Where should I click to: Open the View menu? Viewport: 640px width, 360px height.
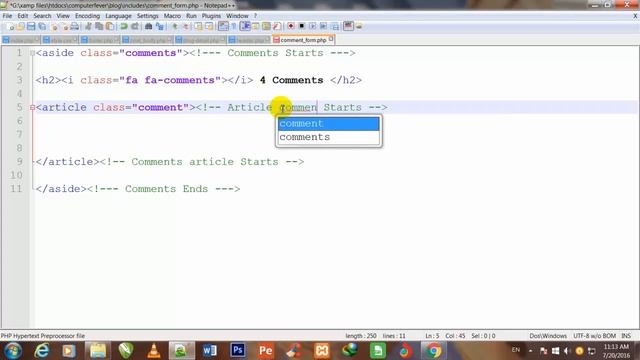coord(63,16)
